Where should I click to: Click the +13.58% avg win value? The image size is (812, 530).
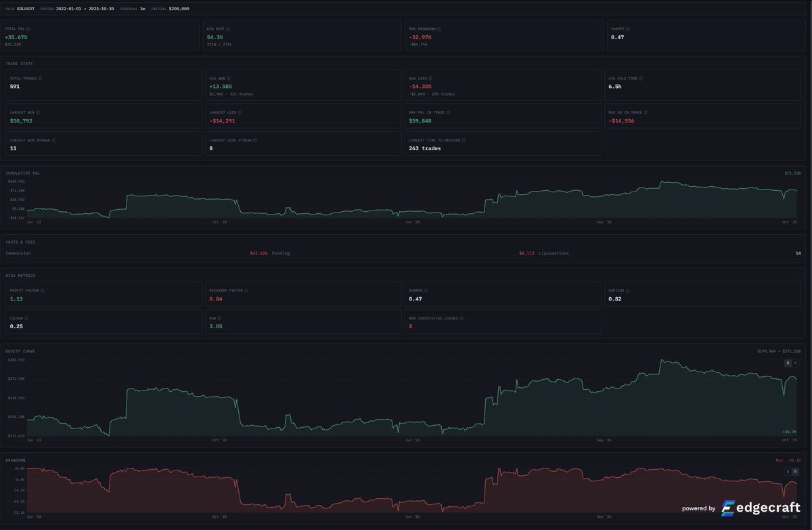tap(221, 87)
